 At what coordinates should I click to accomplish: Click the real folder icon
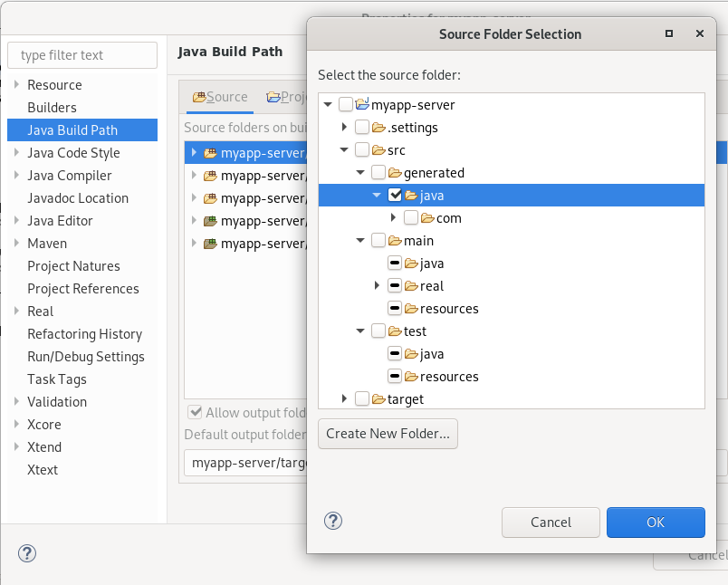coord(411,285)
